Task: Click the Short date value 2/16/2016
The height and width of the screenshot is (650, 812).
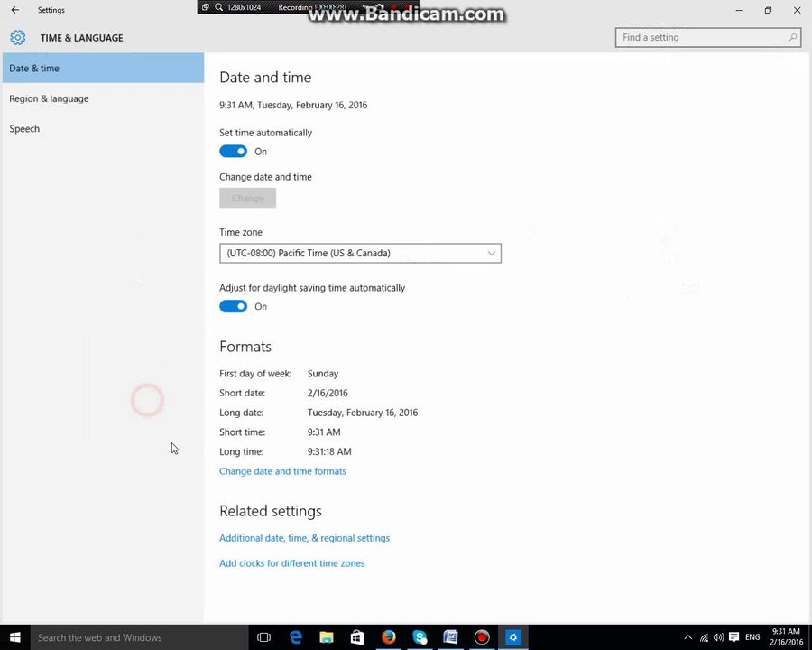Action: 328,393
